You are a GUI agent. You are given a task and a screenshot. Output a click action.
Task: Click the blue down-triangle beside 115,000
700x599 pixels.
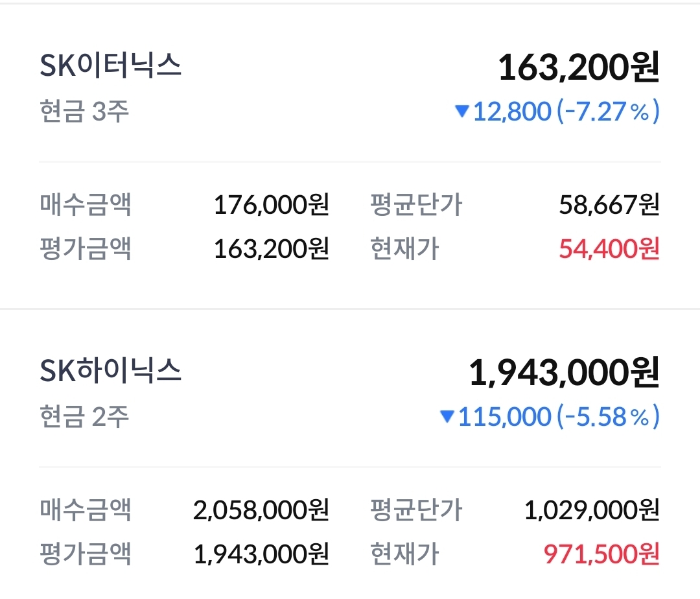tap(447, 417)
